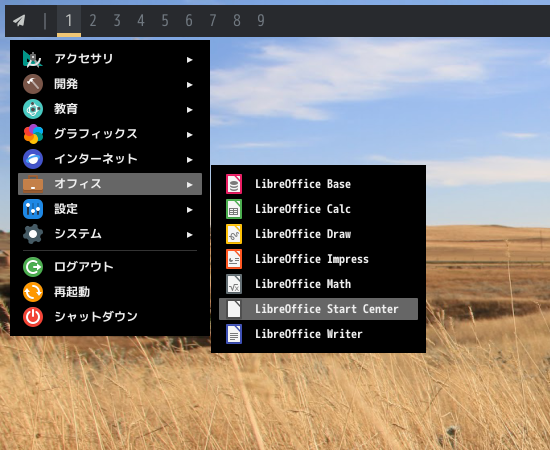Expand the 開発 submenu arrow

tap(189, 85)
